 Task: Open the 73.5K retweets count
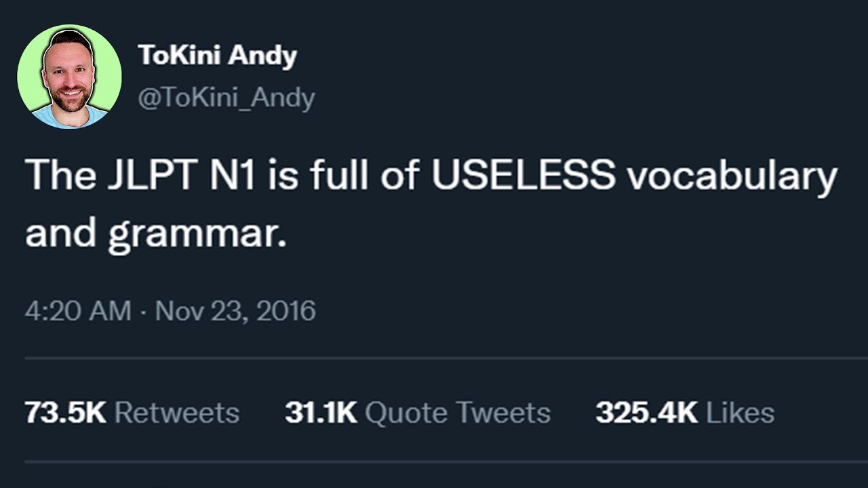point(66,413)
